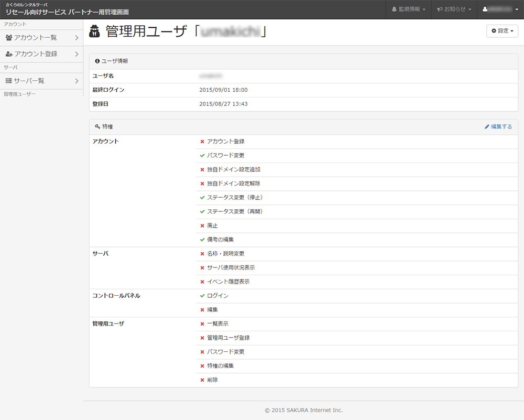Click the user avatar icon in the top bar
The height and width of the screenshot is (420, 524).
(x=485, y=9)
